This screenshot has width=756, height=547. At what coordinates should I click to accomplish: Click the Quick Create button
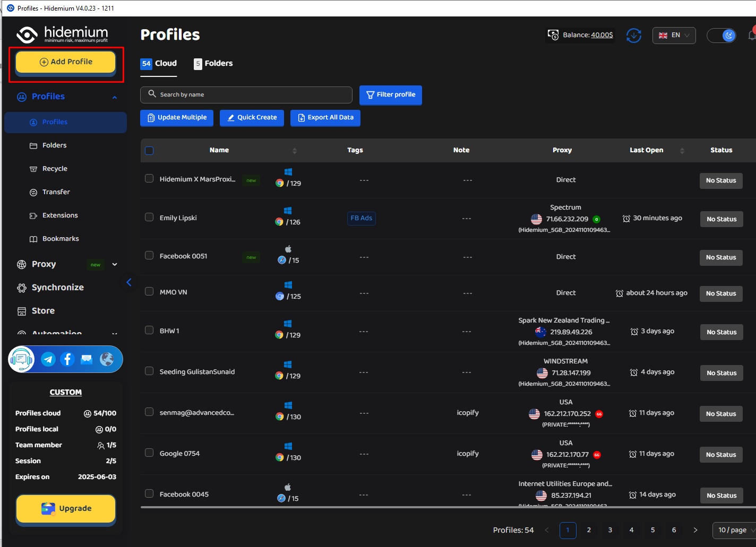(252, 118)
